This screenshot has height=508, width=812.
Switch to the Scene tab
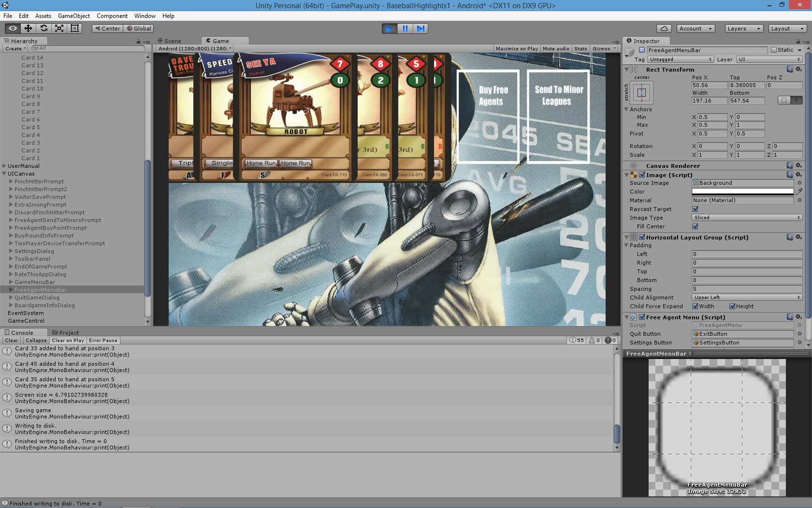point(169,41)
